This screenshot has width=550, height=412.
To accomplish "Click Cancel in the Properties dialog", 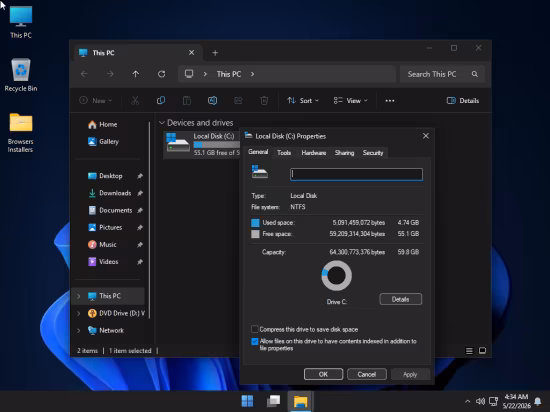I will (367, 374).
